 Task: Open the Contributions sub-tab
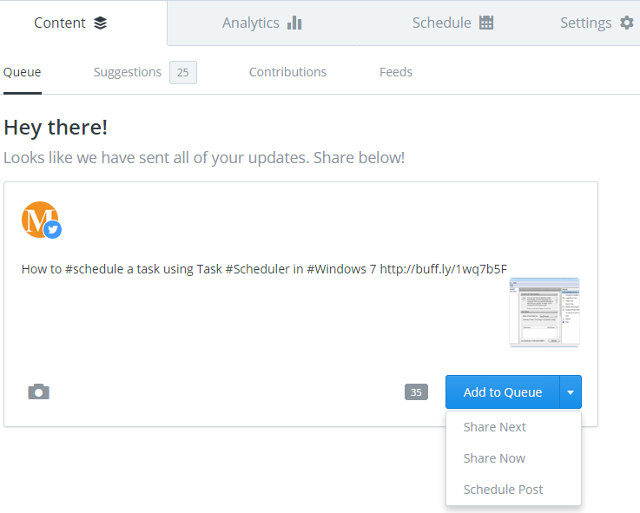pyautogui.click(x=287, y=72)
